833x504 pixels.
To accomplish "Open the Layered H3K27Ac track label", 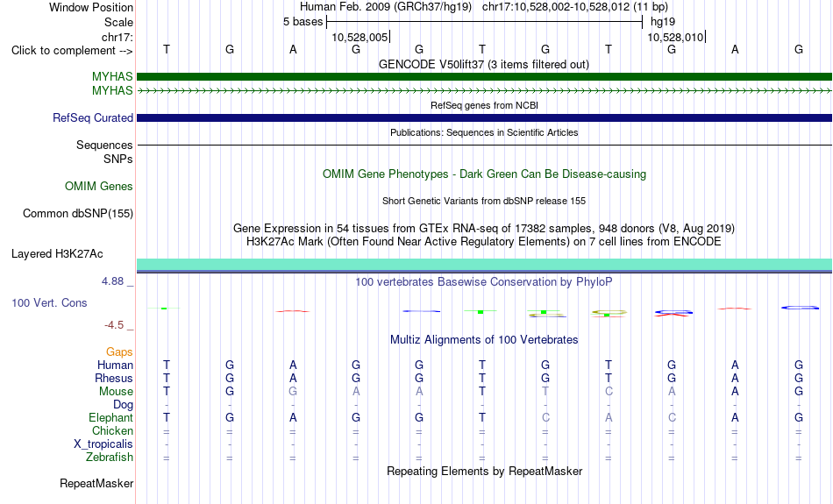I will coord(57,254).
